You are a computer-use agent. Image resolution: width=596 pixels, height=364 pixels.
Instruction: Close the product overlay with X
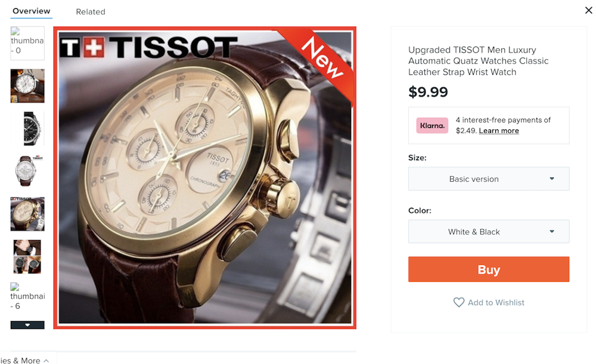click(588, 10)
